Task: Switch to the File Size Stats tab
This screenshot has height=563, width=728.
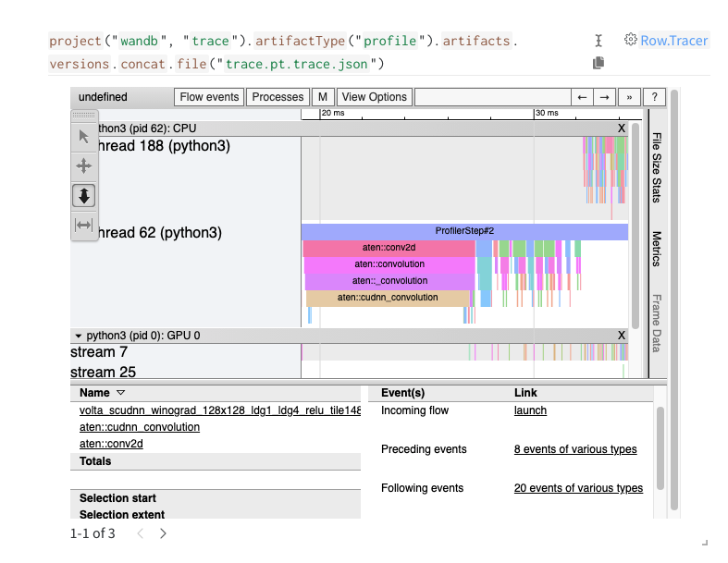Action: [x=656, y=167]
